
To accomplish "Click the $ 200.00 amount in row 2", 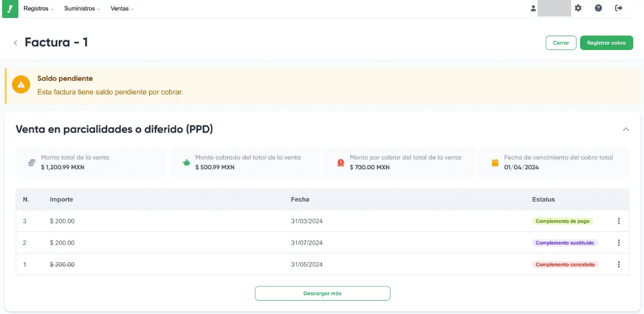I will [63, 243].
